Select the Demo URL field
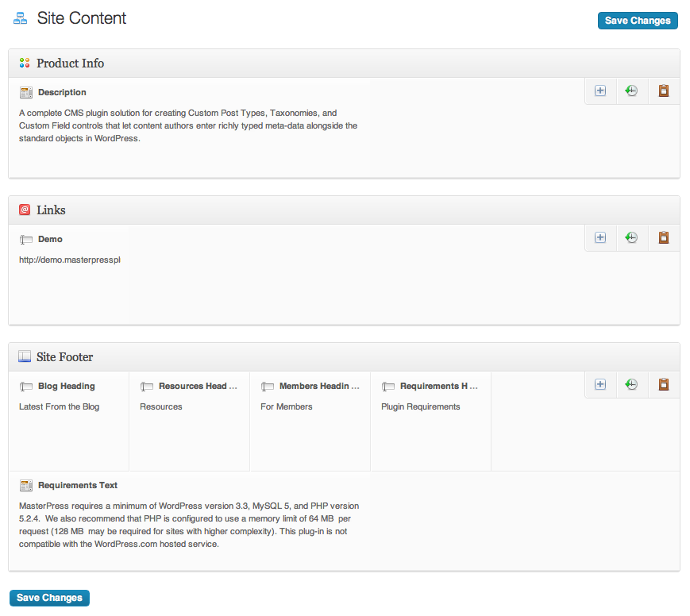Screen dimensions: 690x616 click(x=69, y=260)
